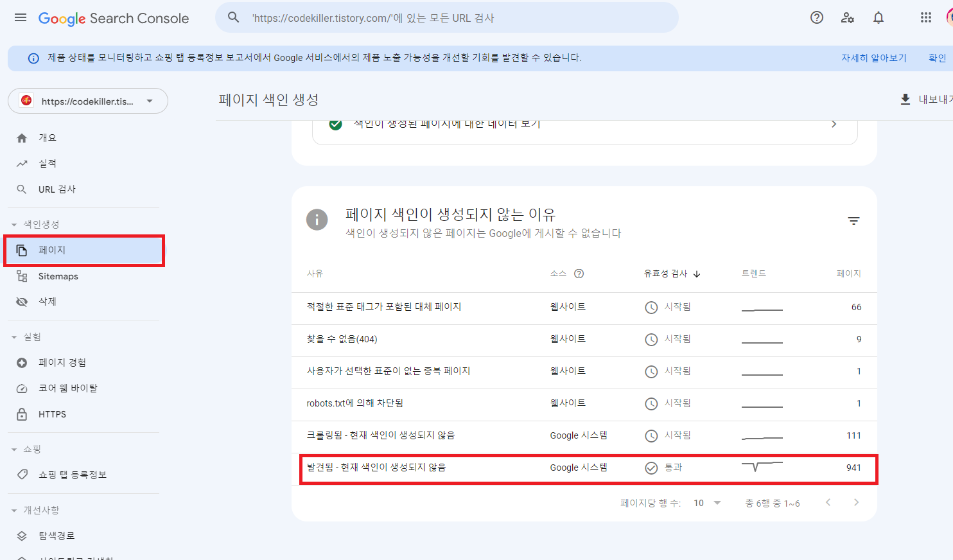Open the filter icon on the reasons table
Viewport: 953px width, 560px height.
pos(853,220)
